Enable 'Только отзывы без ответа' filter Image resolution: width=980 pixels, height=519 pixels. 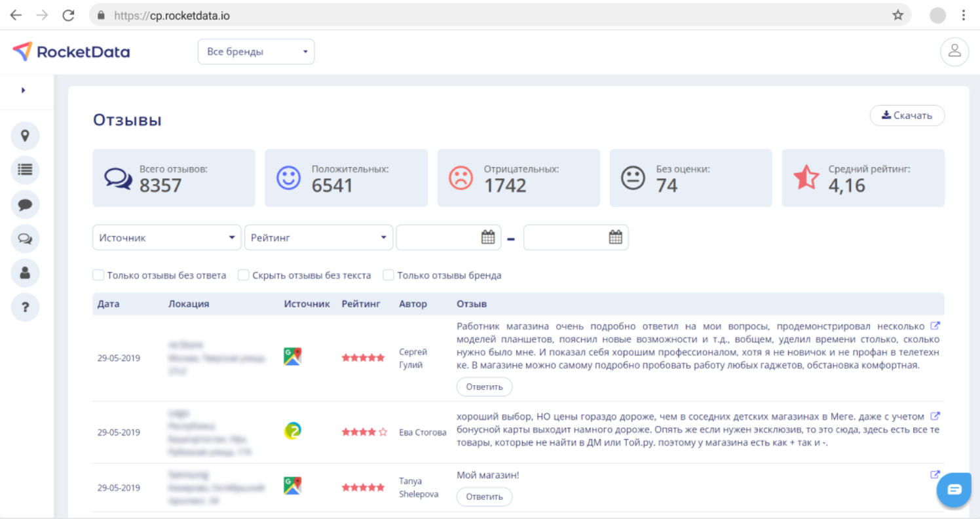98,275
